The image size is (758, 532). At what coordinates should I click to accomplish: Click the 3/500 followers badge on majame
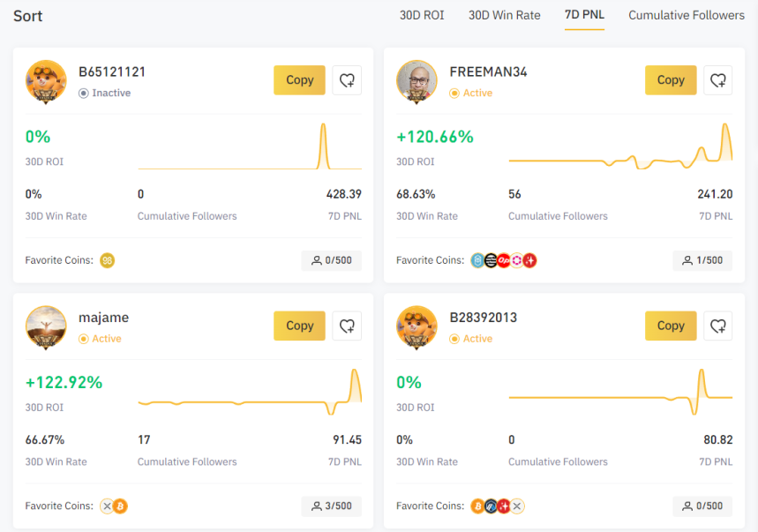point(332,506)
